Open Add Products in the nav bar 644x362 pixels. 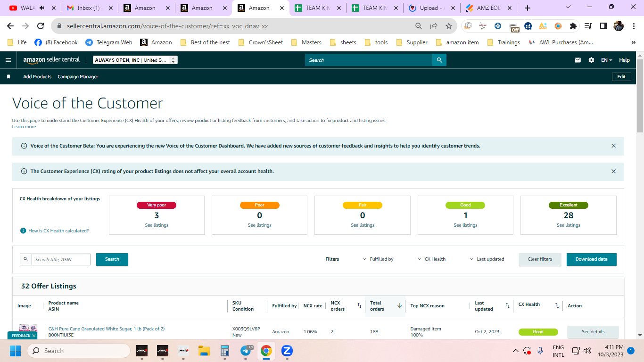pos(37,77)
